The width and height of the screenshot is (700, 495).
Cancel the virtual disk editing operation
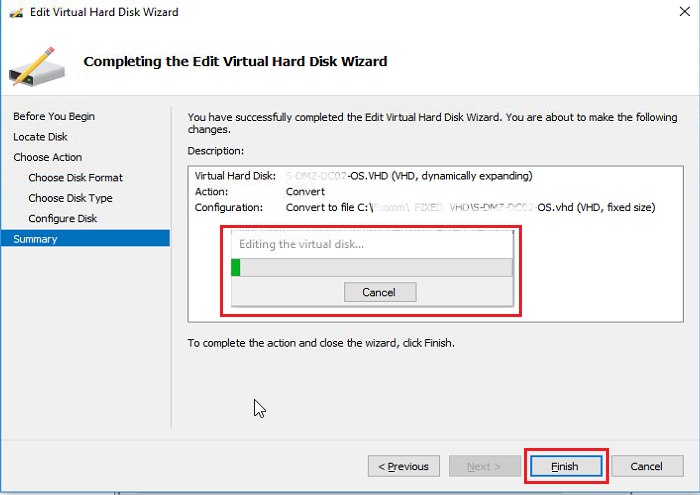click(x=379, y=292)
